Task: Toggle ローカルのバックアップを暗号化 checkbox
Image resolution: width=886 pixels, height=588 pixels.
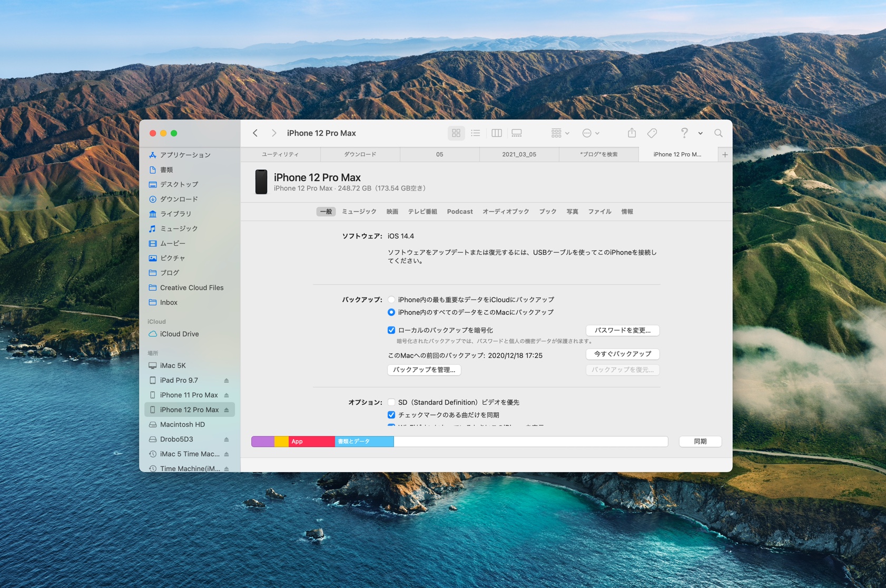Action: click(x=391, y=330)
